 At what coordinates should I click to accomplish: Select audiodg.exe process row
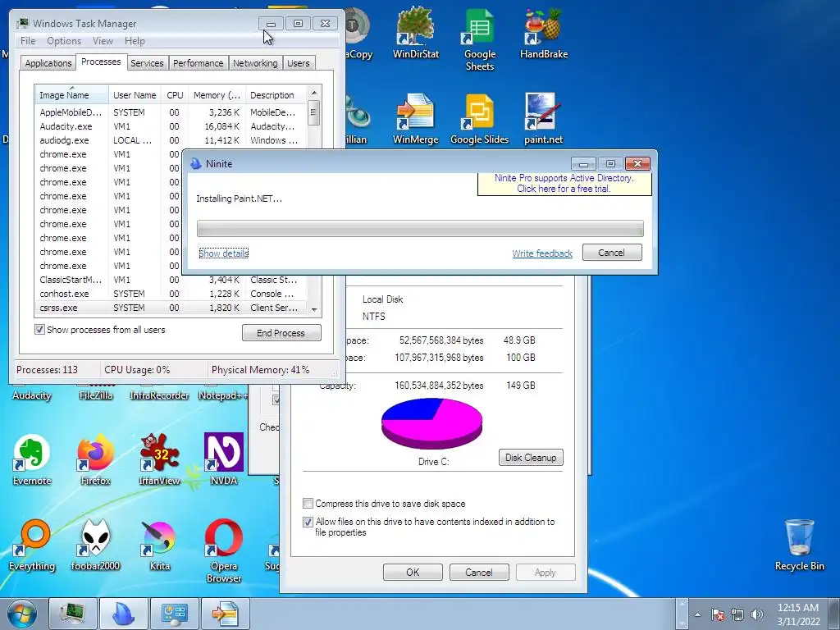(171, 140)
